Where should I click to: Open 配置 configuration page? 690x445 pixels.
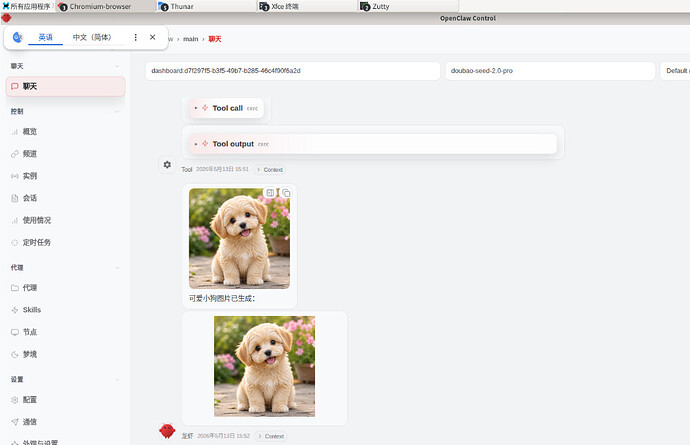(x=65, y=400)
